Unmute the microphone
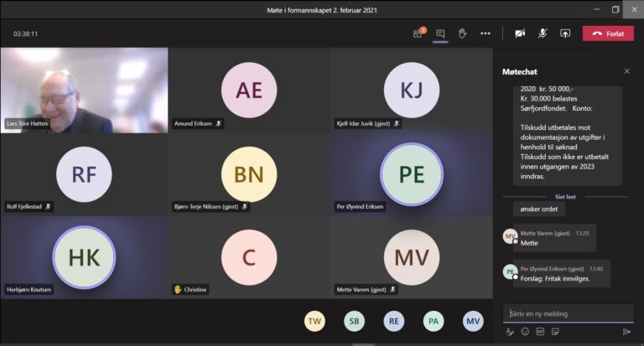 point(543,34)
